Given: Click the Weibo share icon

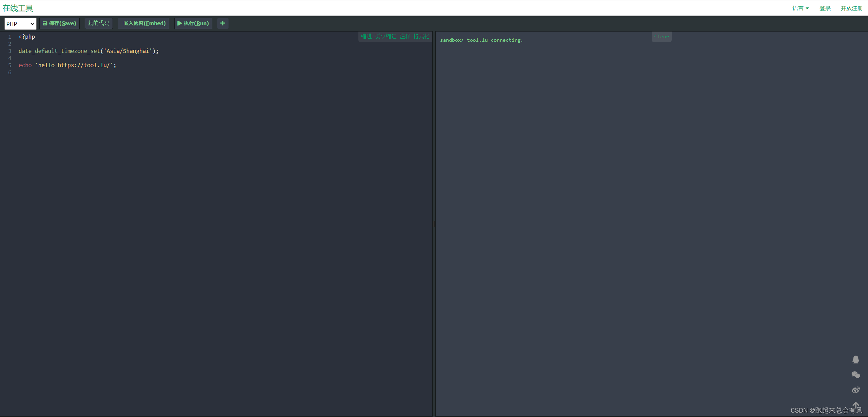Looking at the screenshot, I should 855,390.
